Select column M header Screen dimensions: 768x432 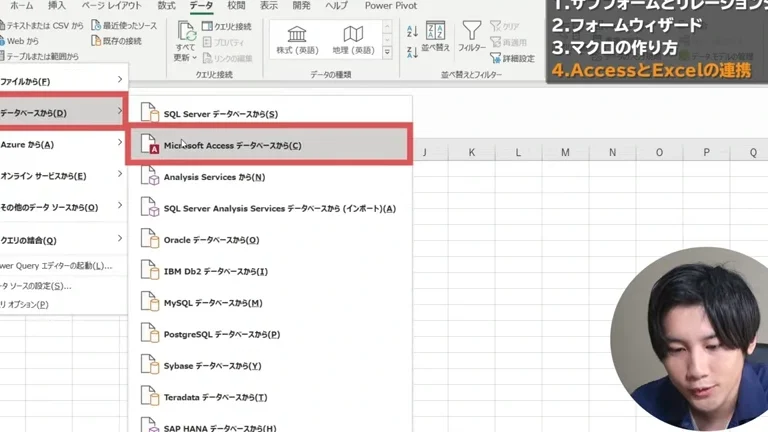(565, 152)
